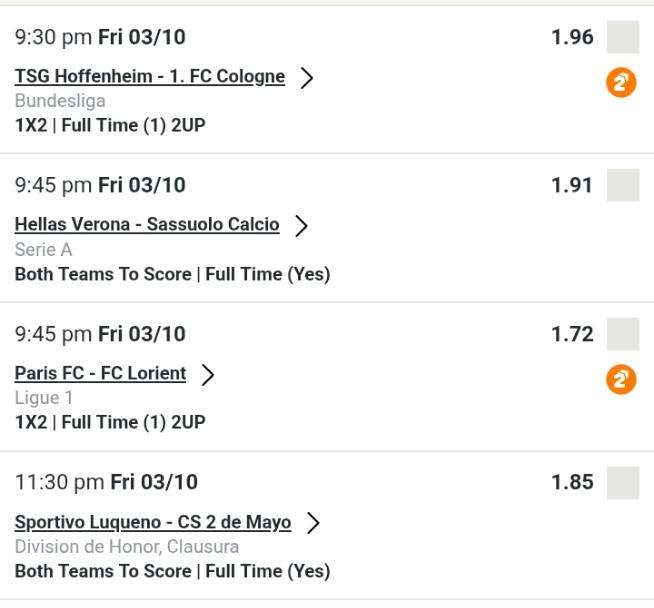Open TSG Hoffenheim - 1. FC Cologne link
The image size is (654, 608).
(150, 76)
